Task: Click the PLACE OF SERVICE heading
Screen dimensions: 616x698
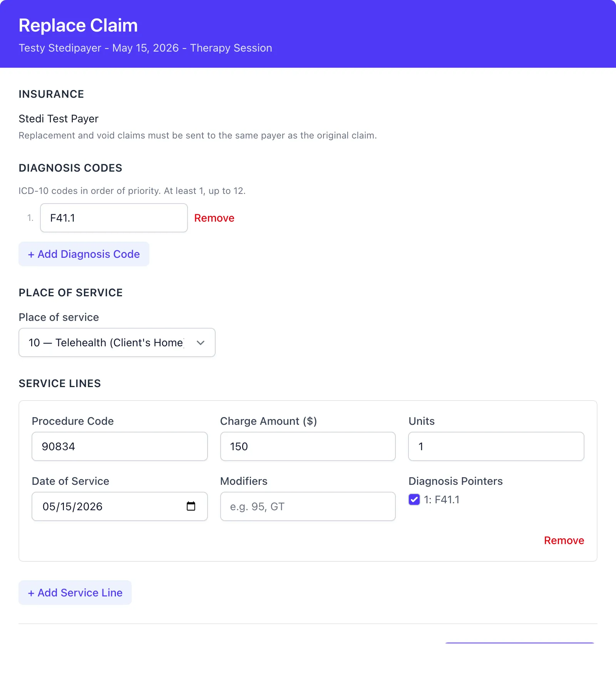Action: tap(71, 292)
